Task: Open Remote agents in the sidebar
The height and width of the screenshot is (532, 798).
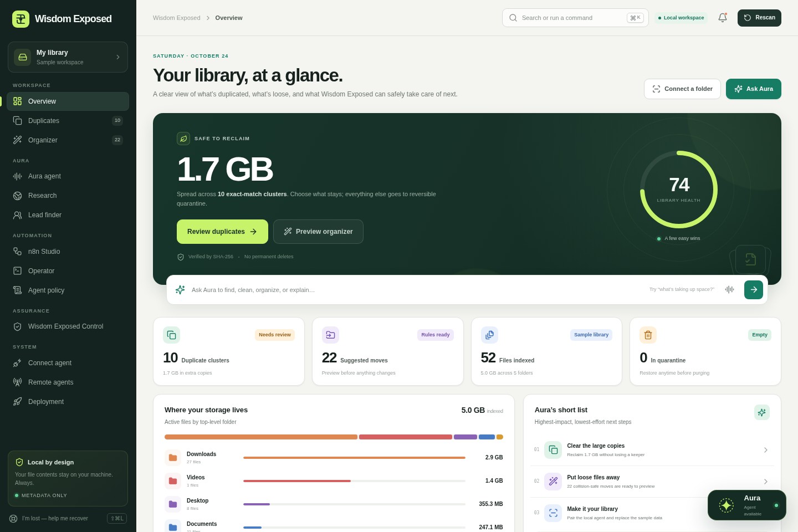Action: [x=68, y=382]
